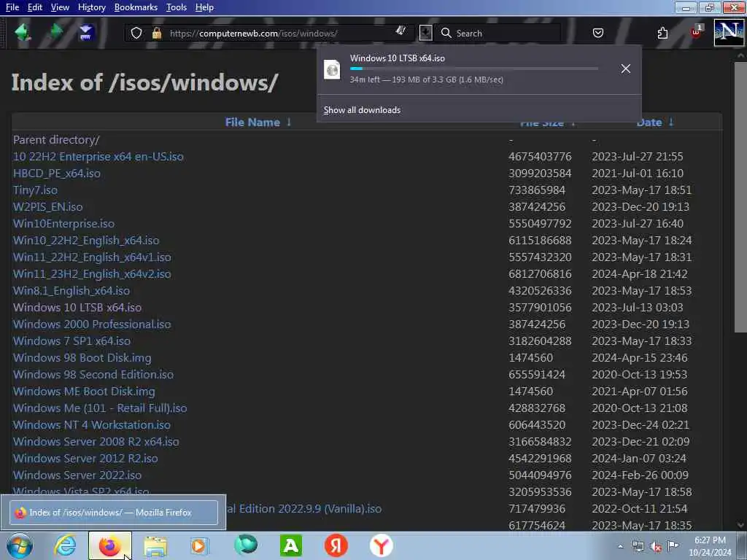Go to Parent directory link

[x=56, y=139]
